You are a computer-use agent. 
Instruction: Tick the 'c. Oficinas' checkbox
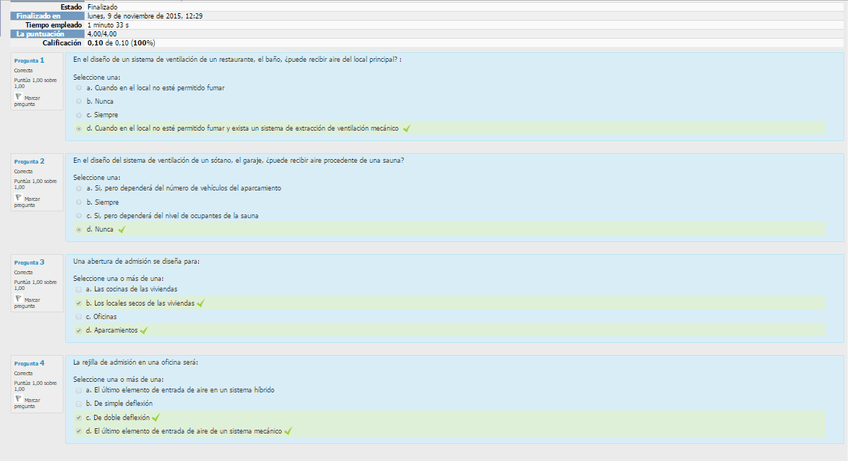pos(79,316)
